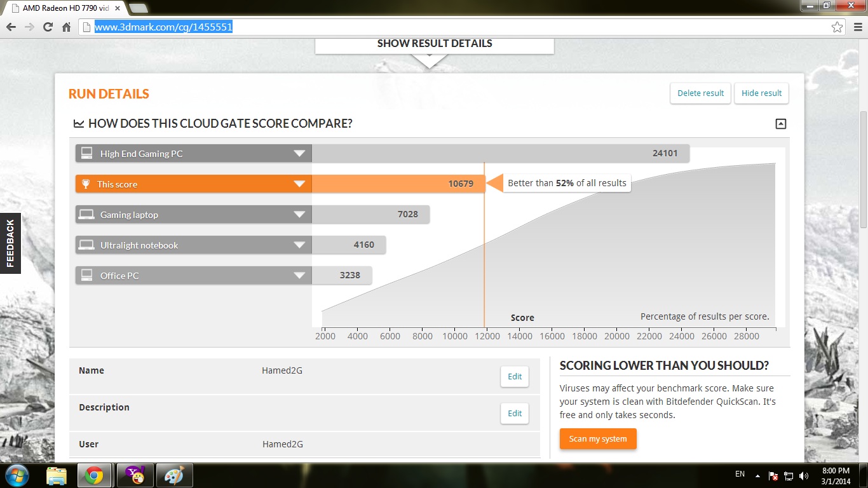The height and width of the screenshot is (488, 868).
Task: Click the browser Back arrow
Action: click(11, 27)
